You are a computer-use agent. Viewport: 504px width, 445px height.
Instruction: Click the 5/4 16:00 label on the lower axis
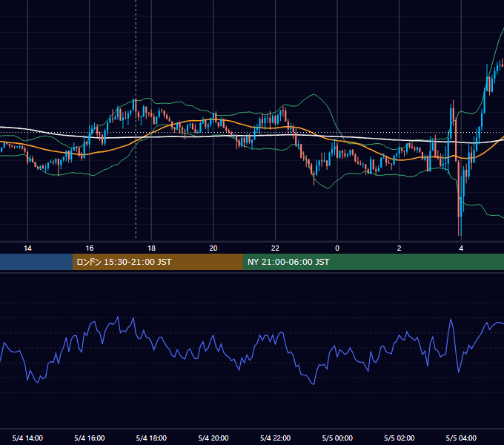pyautogui.click(x=90, y=438)
